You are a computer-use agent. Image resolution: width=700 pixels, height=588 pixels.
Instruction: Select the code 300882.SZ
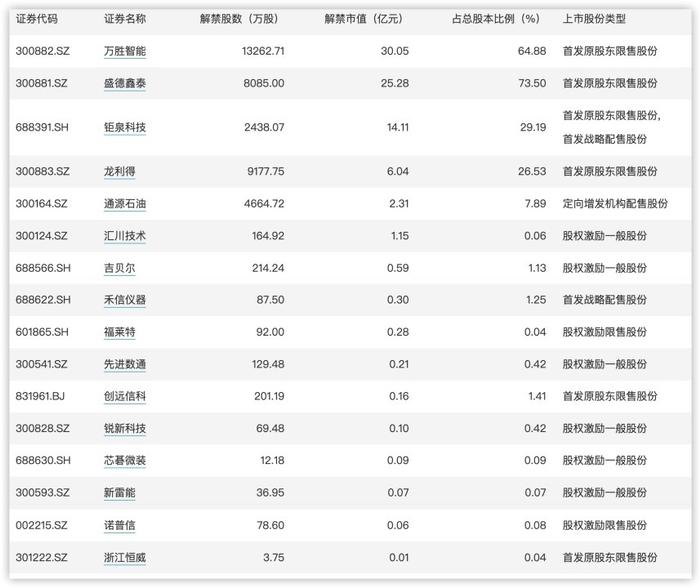(42, 51)
